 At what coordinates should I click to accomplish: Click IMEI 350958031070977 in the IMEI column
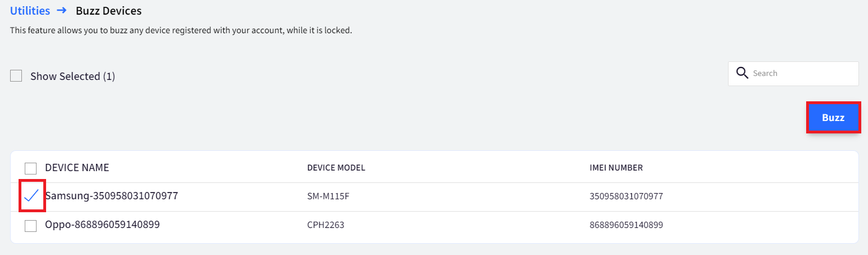point(626,196)
